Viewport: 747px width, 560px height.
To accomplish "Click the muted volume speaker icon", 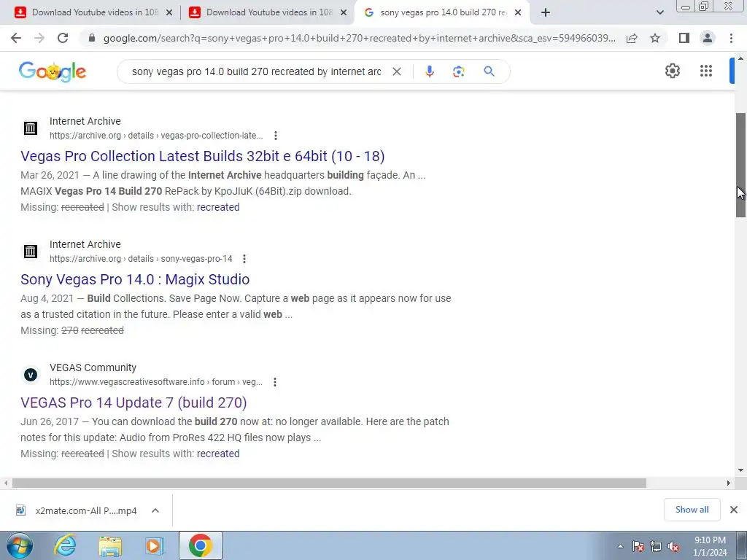I will pos(673,546).
